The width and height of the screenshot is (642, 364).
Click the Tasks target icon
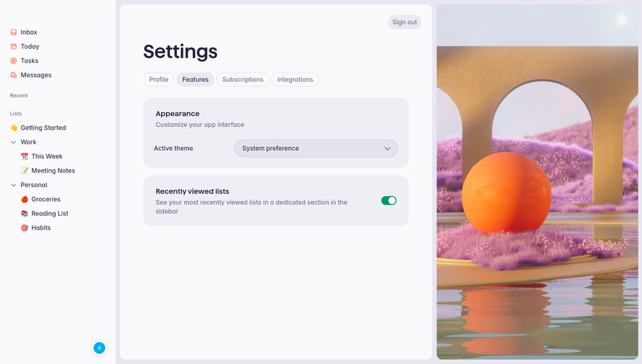(14, 61)
